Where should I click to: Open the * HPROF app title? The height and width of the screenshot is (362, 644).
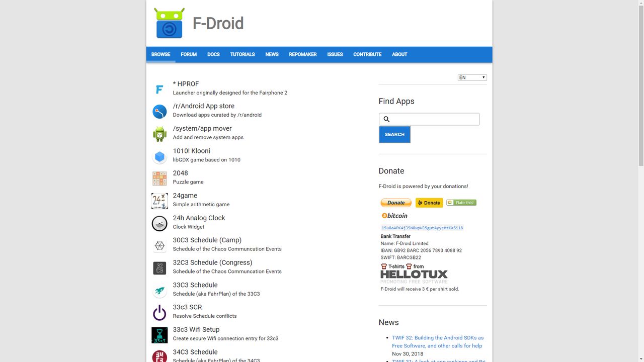pyautogui.click(x=186, y=84)
